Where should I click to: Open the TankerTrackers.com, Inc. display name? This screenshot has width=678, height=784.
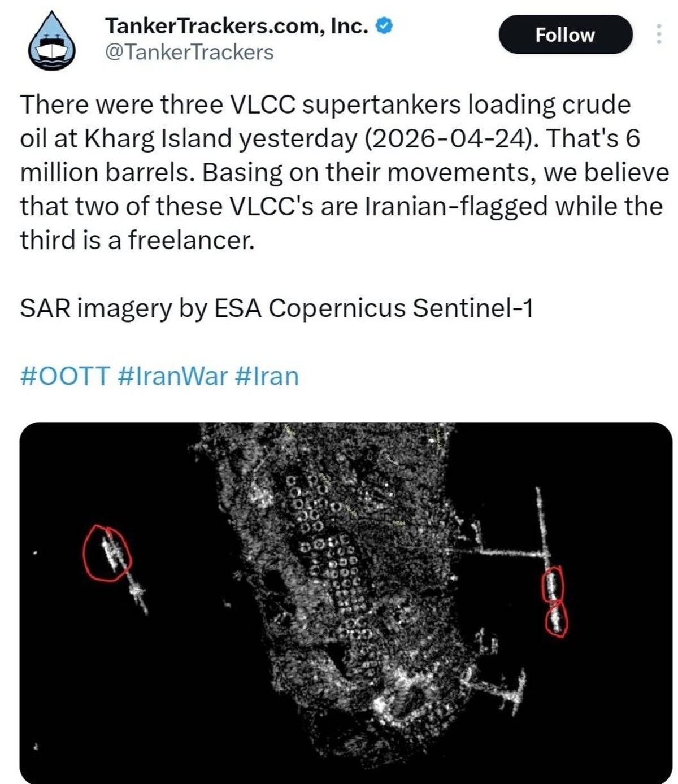[x=237, y=26]
